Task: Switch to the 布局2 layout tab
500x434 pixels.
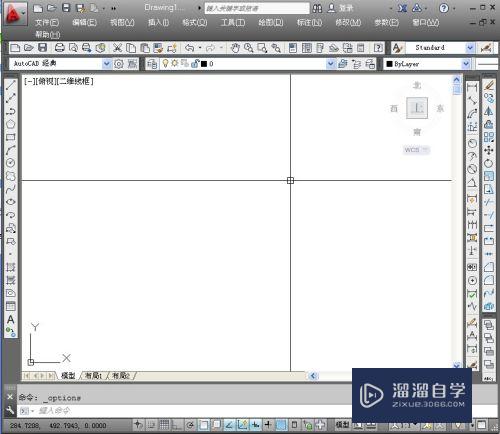Action: coord(121,376)
